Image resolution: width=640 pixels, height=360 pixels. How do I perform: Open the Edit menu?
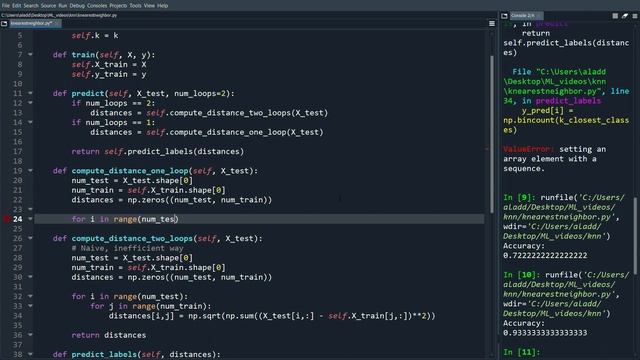[16, 6]
